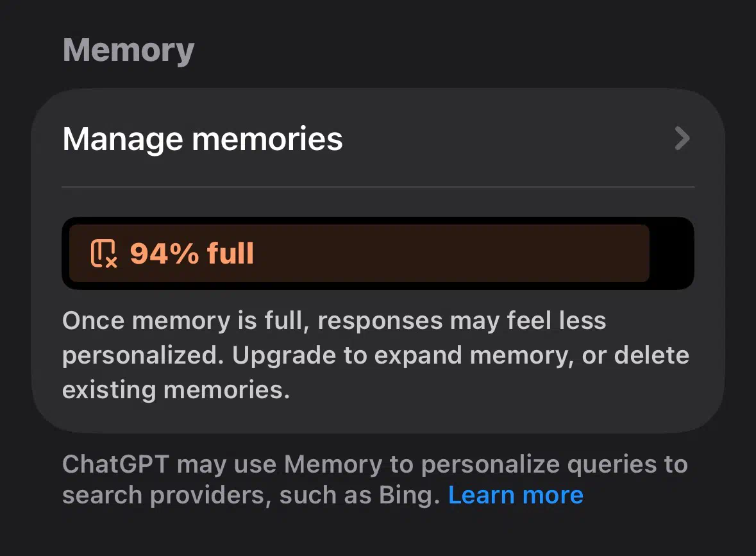The height and width of the screenshot is (556, 756).
Task: Click the filled portion of the memory usage bar
Action: pyautogui.click(x=449, y=253)
